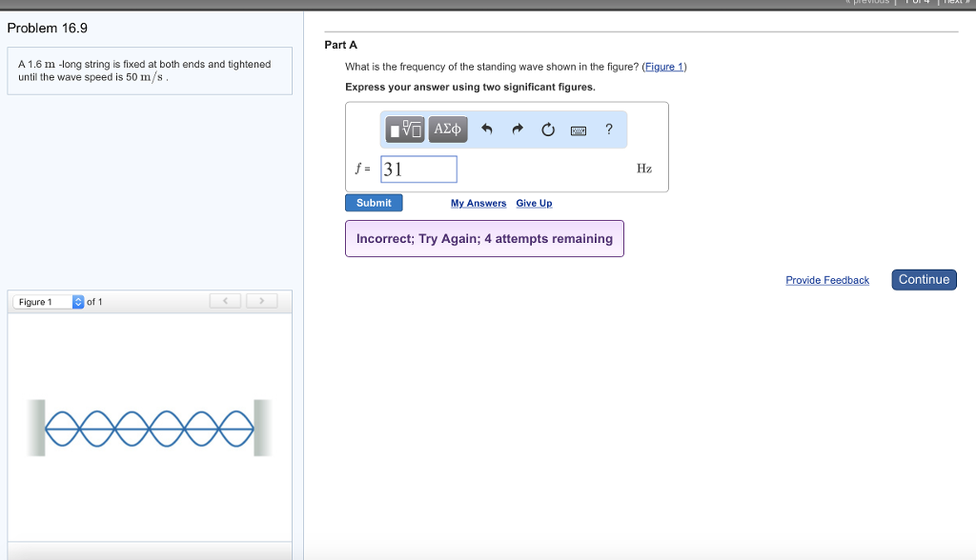The width and height of the screenshot is (976, 560).
Task: Click the 'Incorrect; Try Again' feedback message box
Action: 484,239
